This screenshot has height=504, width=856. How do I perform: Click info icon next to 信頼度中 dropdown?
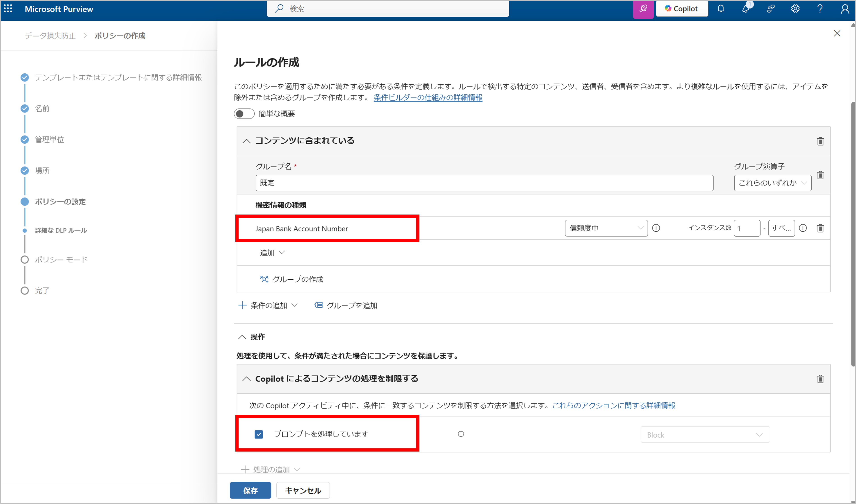point(656,228)
